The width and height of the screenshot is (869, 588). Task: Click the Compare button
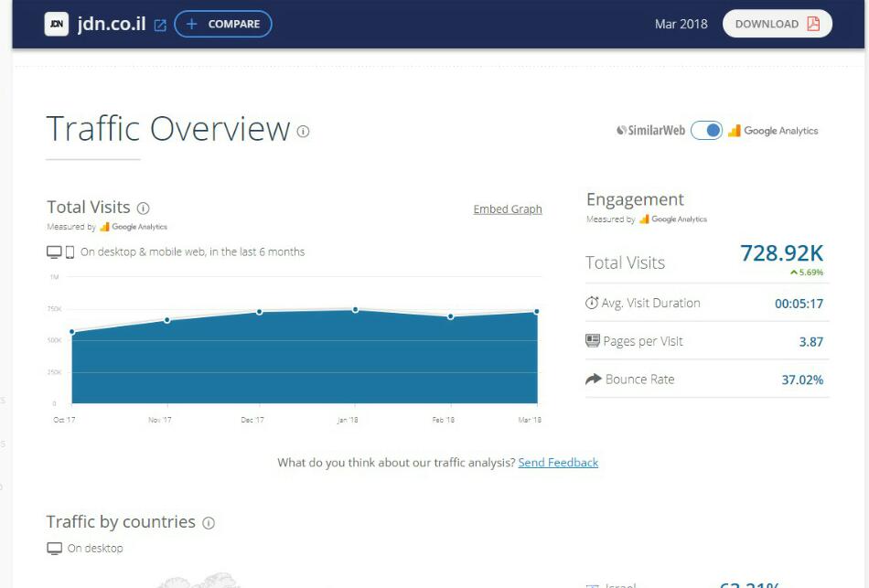(x=223, y=25)
